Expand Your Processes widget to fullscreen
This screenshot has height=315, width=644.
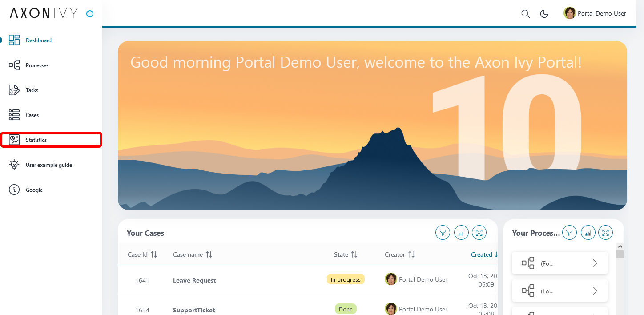(606, 232)
